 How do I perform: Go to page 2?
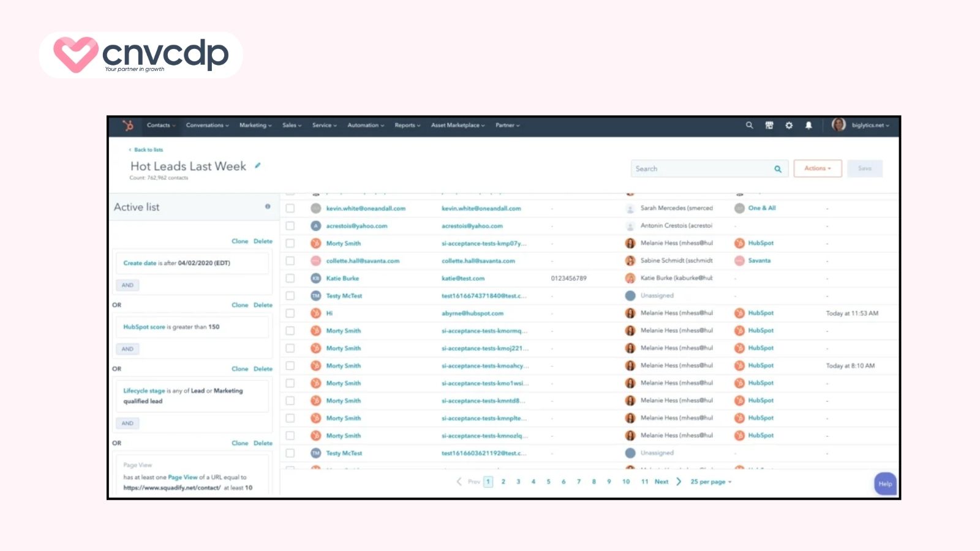(503, 482)
